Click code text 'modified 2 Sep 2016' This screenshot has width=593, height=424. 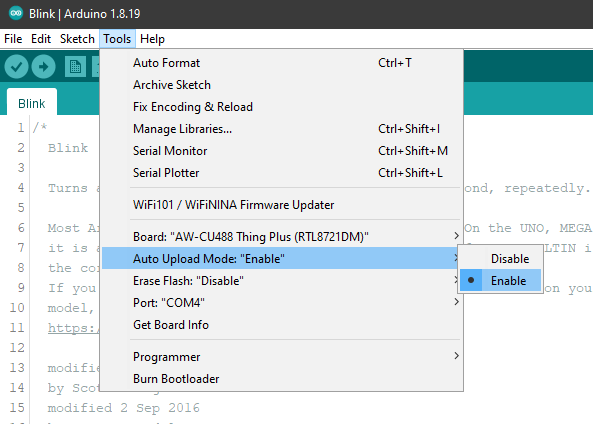pos(123,408)
